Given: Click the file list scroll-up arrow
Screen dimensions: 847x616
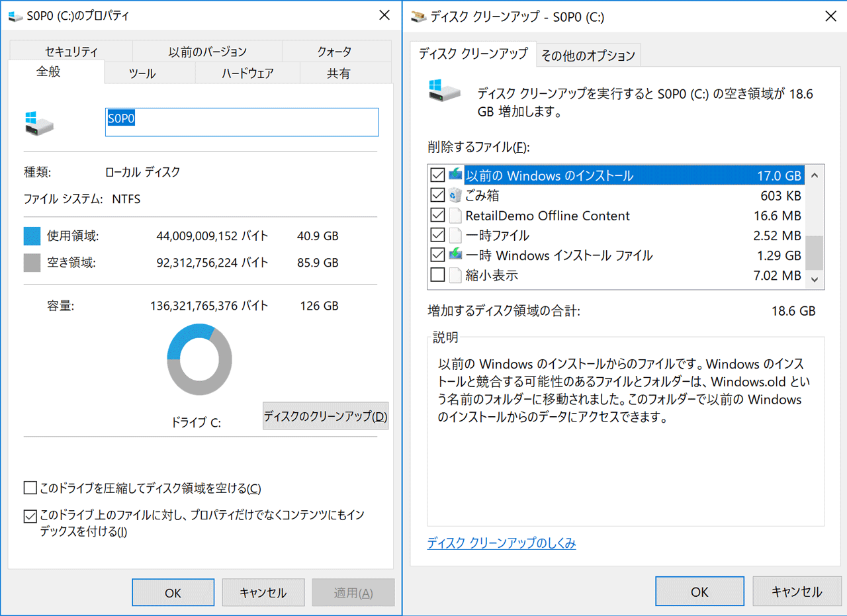Looking at the screenshot, I should pos(815,175).
